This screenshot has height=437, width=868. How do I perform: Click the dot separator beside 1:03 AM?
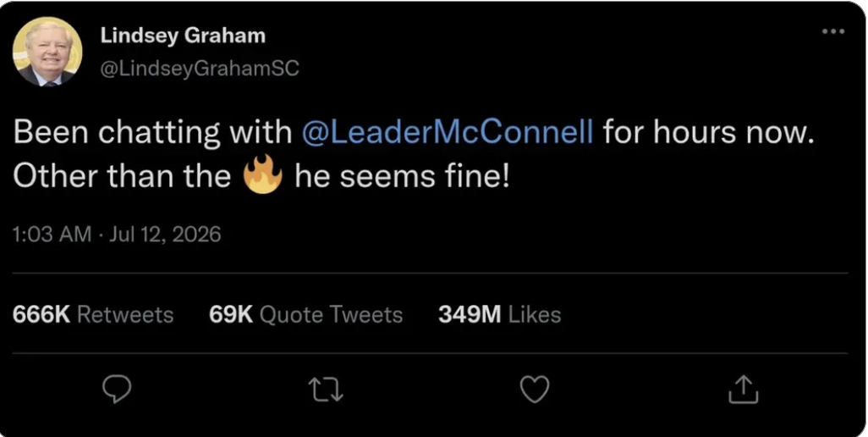100,235
